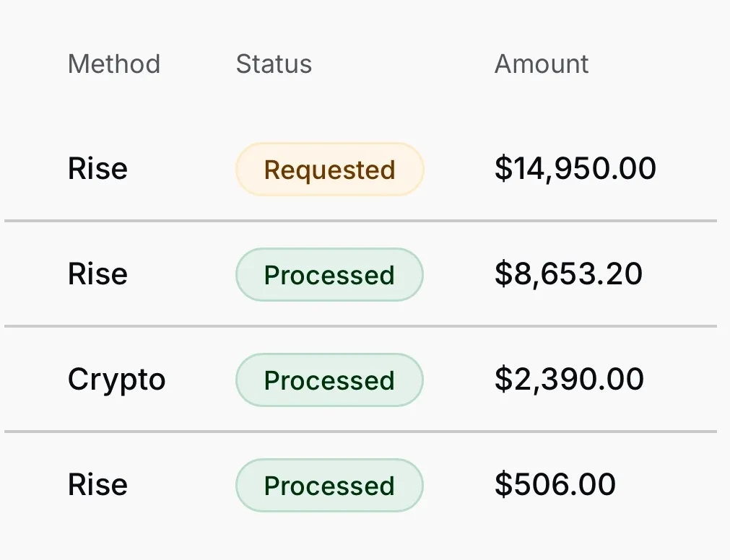Click Processed badge in the Crypto row
Viewport: 730px width, 560px height.
[x=329, y=380]
